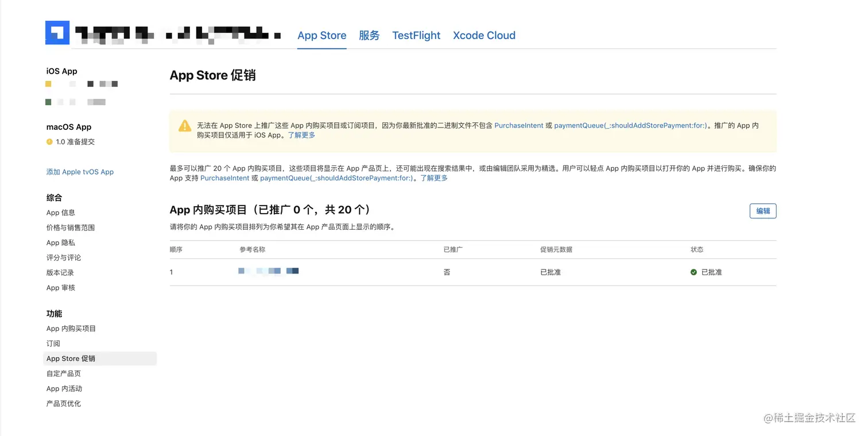Click paymentQueue link in description paragraph
This screenshot has width=868, height=436.
click(x=336, y=178)
